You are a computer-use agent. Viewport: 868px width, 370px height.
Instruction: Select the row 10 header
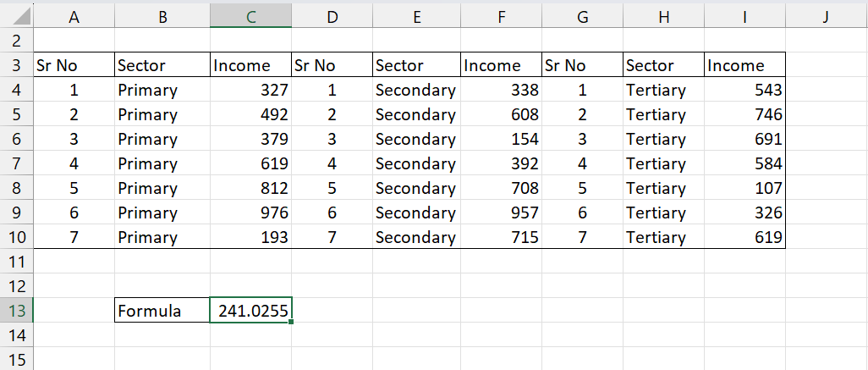coord(16,237)
